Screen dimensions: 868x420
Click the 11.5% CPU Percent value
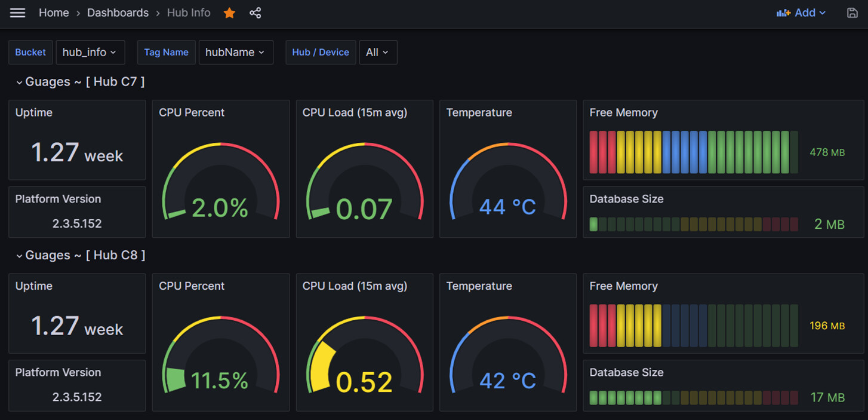219,381
